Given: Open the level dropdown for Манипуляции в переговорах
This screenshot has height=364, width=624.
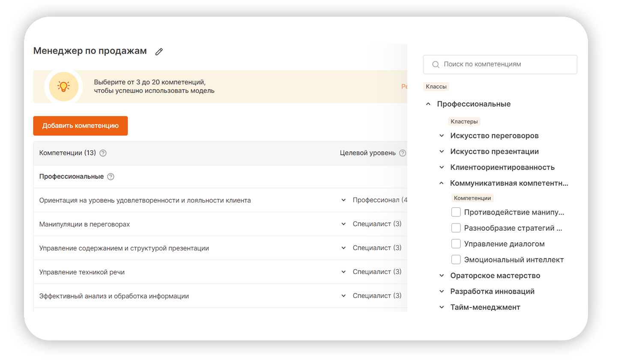Looking at the screenshot, I should [x=343, y=224].
